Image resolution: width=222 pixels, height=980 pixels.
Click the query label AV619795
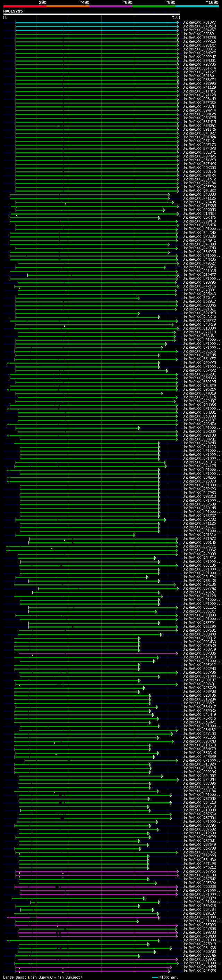tap(13, 11)
